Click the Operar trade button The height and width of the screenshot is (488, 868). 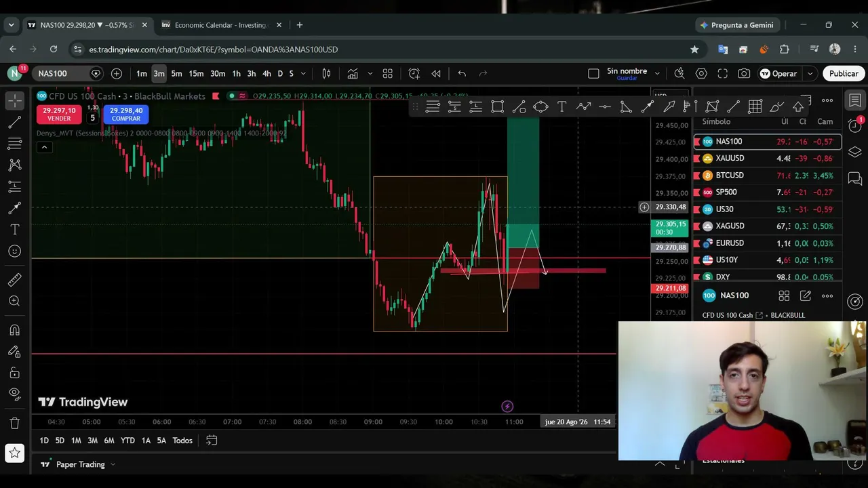(778, 73)
